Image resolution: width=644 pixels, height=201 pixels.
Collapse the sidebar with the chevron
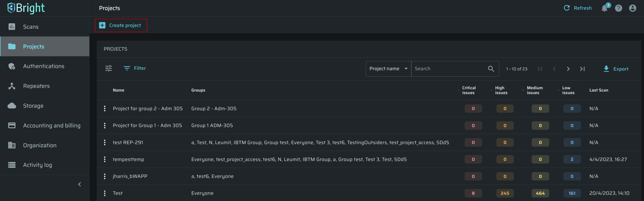click(x=80, y=184)
